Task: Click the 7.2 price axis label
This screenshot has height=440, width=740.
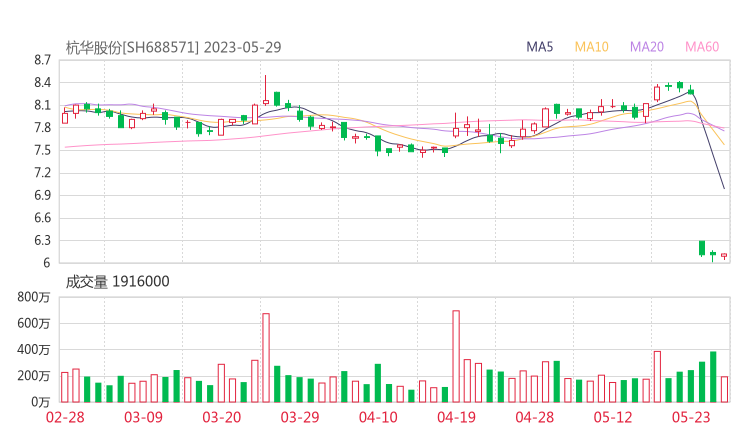Action: point(42,173)
